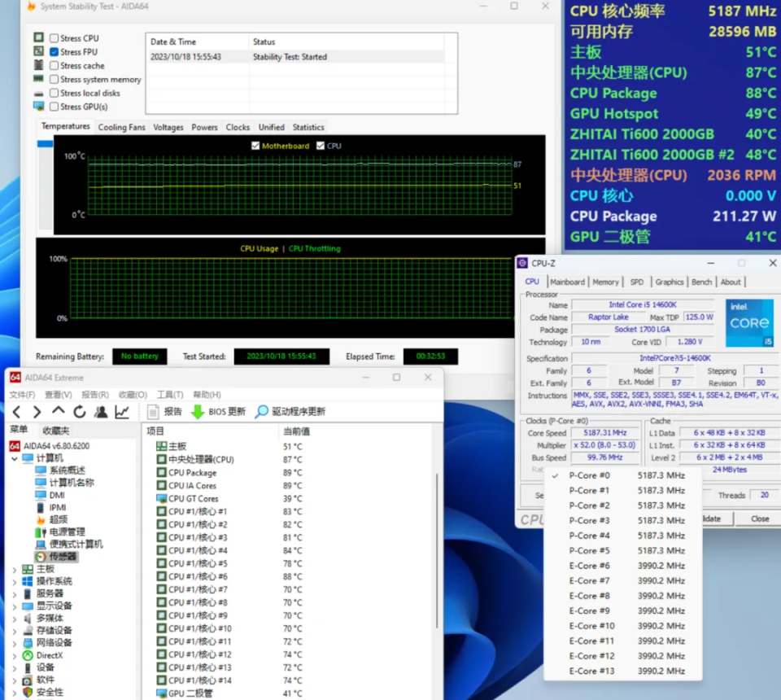
Task: Open the 文件(F) menu in AIDA64
Action: pyautogui.click(x=23, y=395)
